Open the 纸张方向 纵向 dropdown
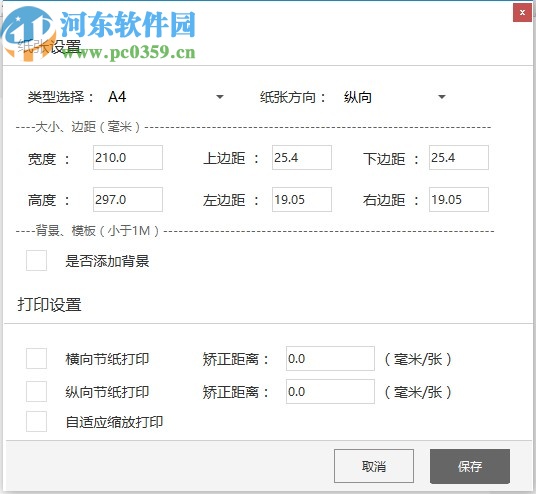 [394, 97]
